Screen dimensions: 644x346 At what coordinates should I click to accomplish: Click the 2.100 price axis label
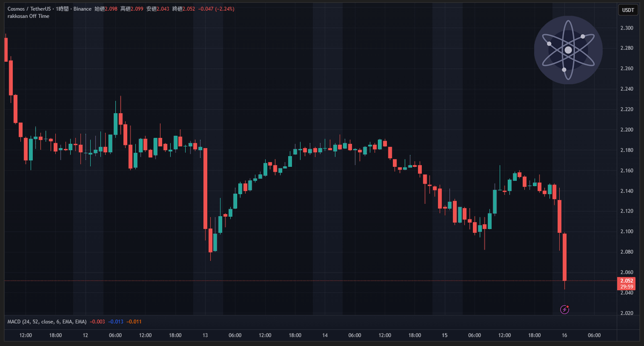point(626,232)
